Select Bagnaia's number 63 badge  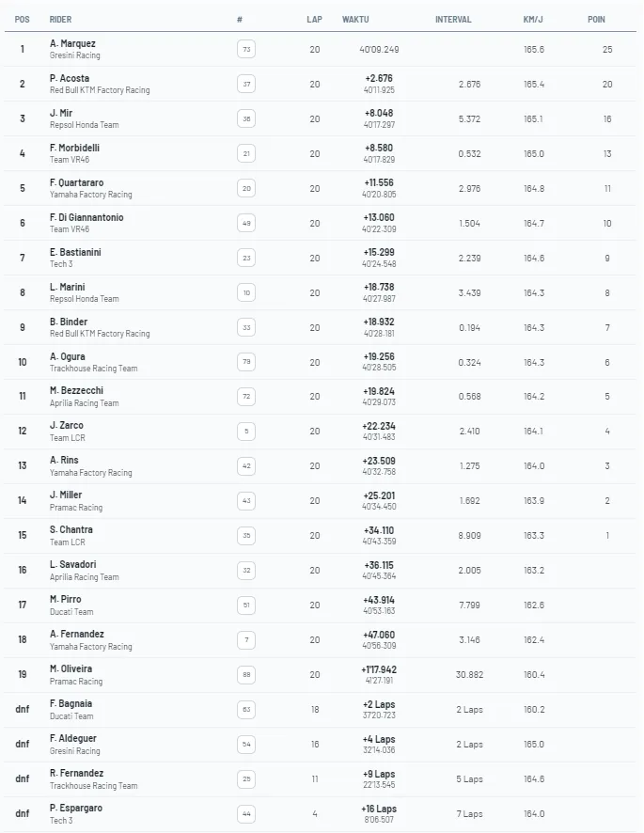247,710
